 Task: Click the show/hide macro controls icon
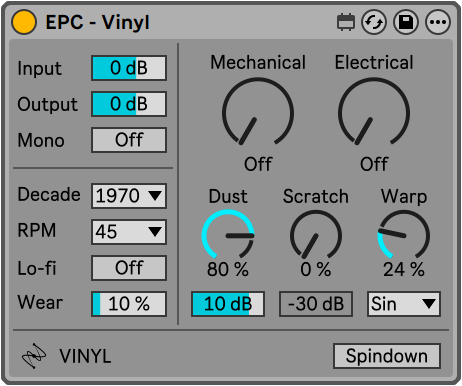coord(346,22)
